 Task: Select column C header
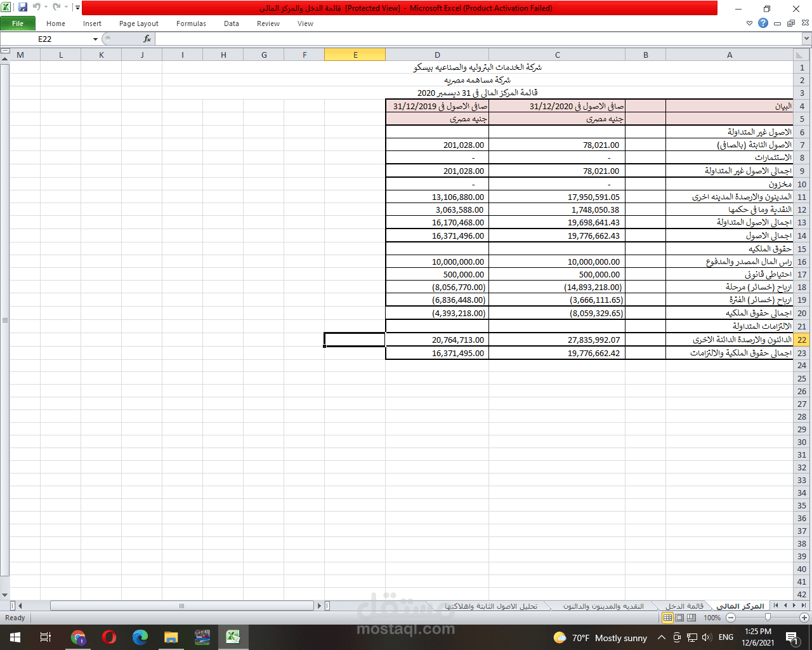557,55
